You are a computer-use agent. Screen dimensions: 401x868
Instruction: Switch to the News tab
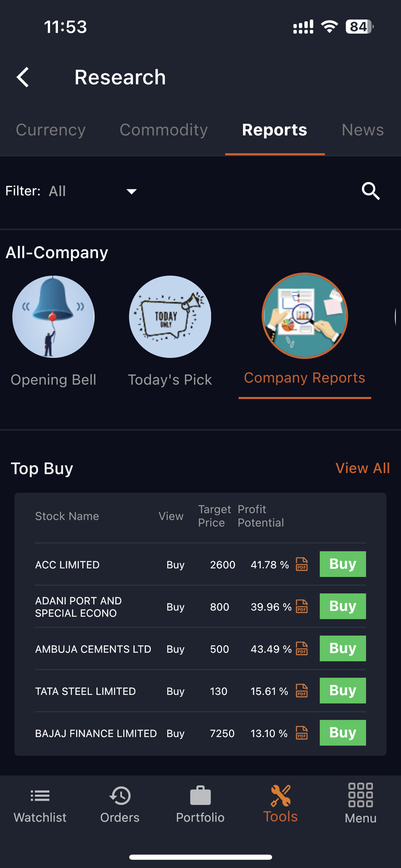[363, 130]
